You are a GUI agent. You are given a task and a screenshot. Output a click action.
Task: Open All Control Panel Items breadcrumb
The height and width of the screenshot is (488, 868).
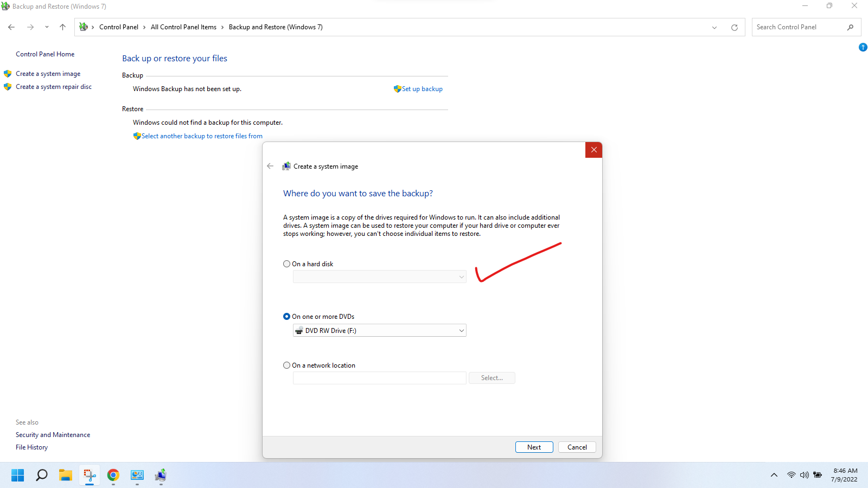tap(183, 27)
